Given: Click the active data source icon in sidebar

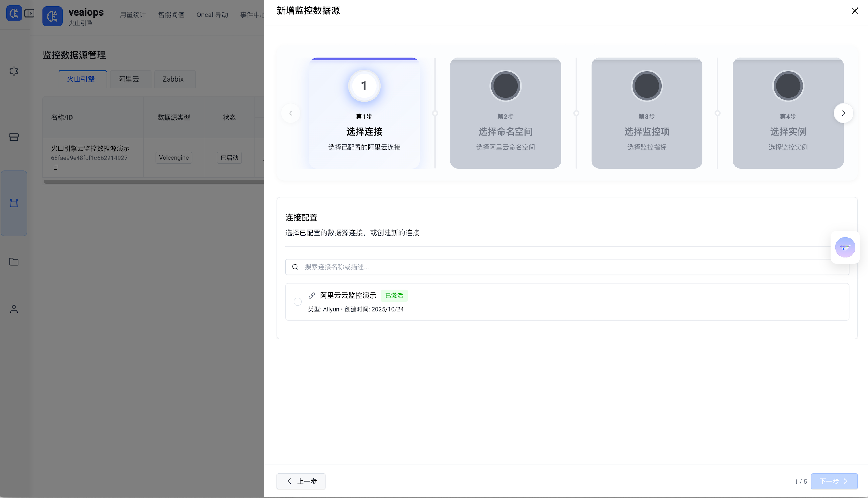Looking at the screenshot, I should (x=14, y=203).
